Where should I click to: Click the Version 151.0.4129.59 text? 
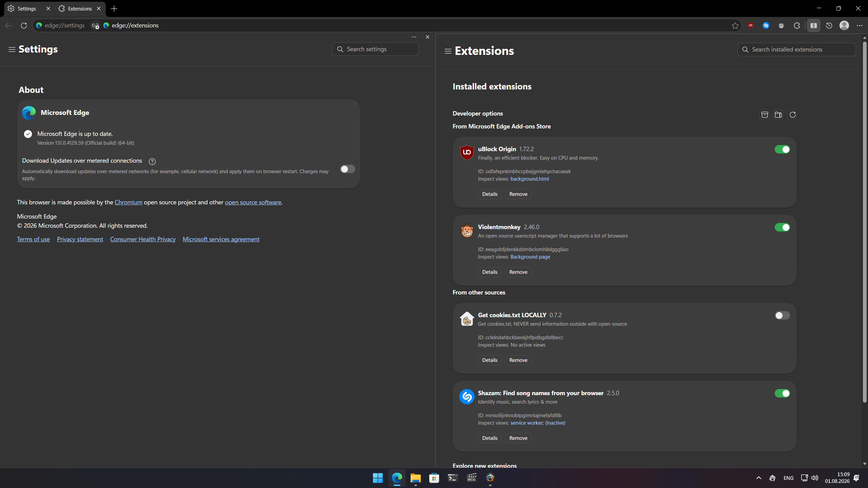[x=86, y=143]
